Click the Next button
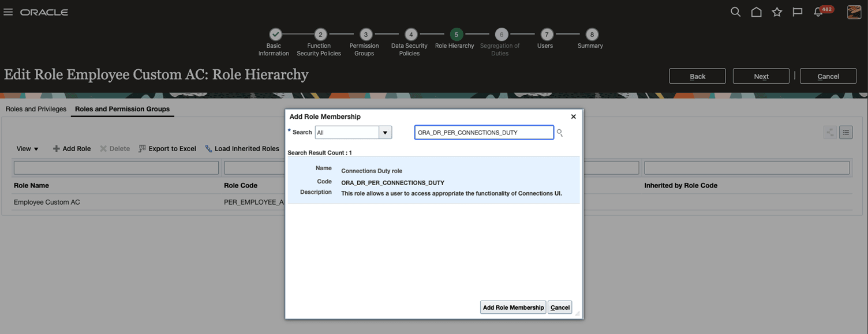The image size is (868, 334). (761, 76)
